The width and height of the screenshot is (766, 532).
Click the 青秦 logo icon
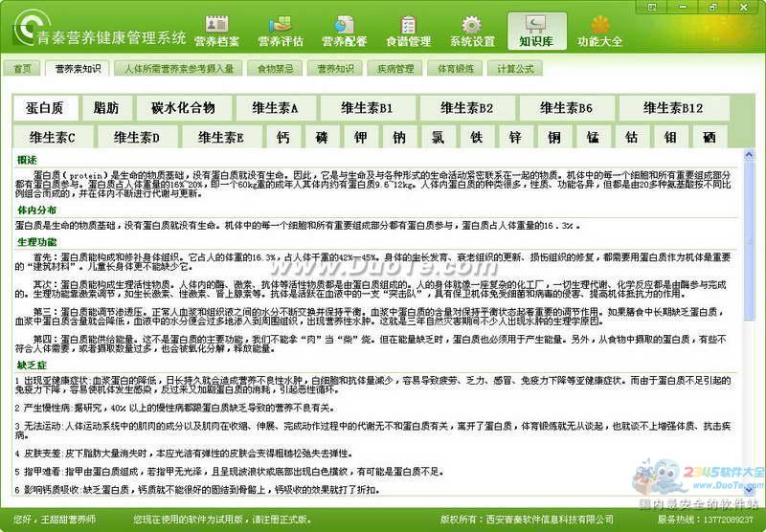[x=31, y=28]
